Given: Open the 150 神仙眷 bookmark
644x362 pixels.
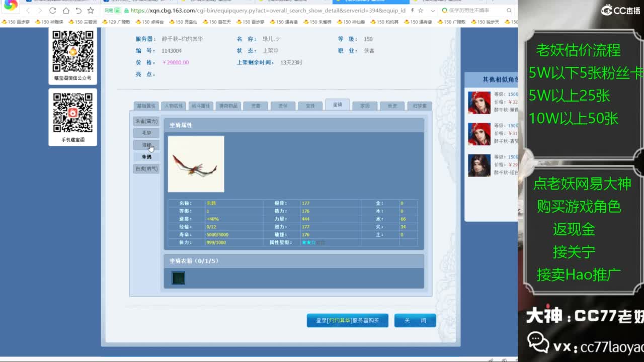Looking at the screenshot, I should (x=351, y=22).
